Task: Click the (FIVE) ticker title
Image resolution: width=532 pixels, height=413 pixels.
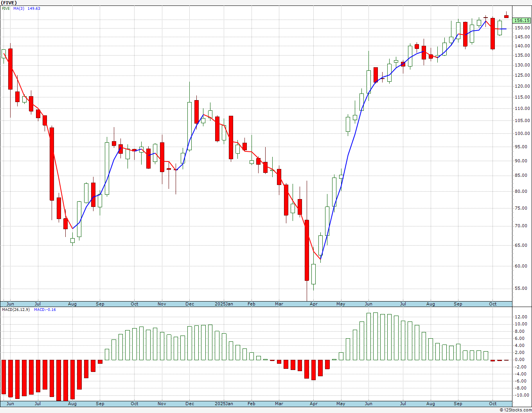Action: (9, 3)
